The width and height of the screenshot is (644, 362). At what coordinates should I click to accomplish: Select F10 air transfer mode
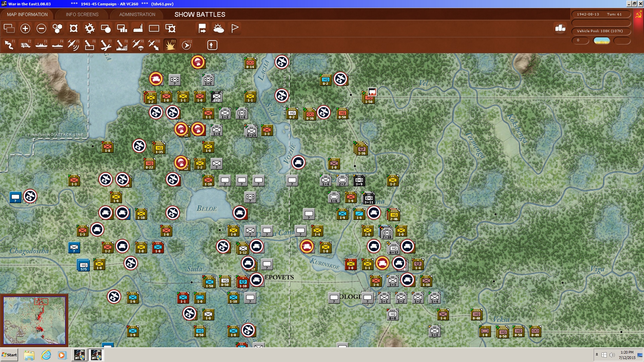[154, 45]
